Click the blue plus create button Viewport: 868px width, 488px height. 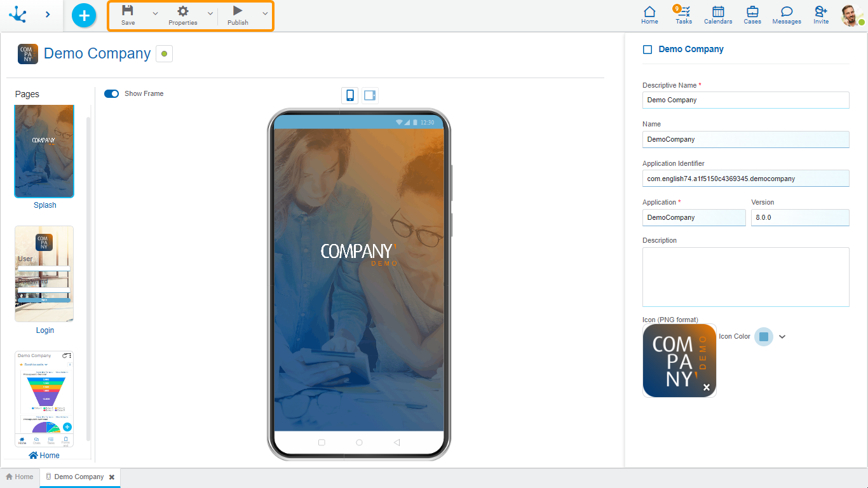[84, 15]
